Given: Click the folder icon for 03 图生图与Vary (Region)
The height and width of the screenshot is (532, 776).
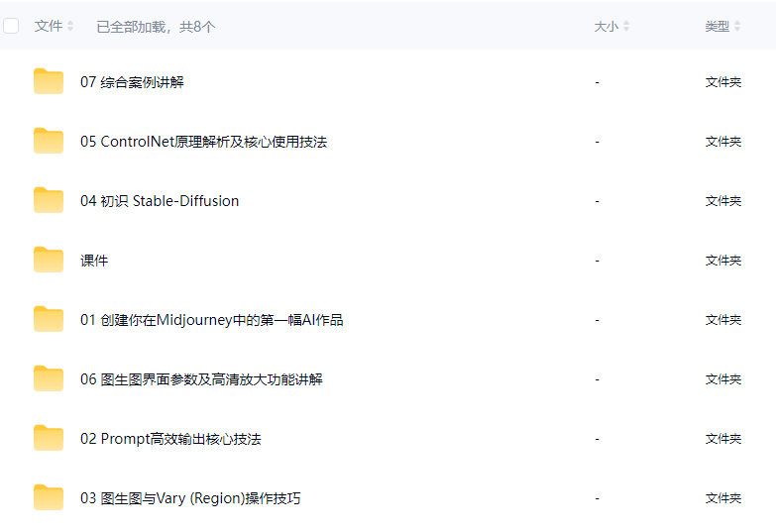Looking at the screenshot, I should 48,498.
